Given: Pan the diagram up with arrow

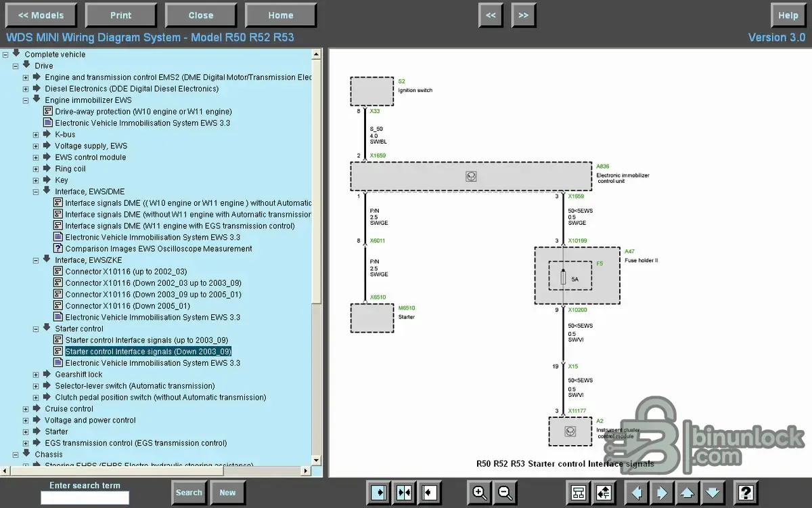Looking at the screenshot, I should click(x=687, y=492).
